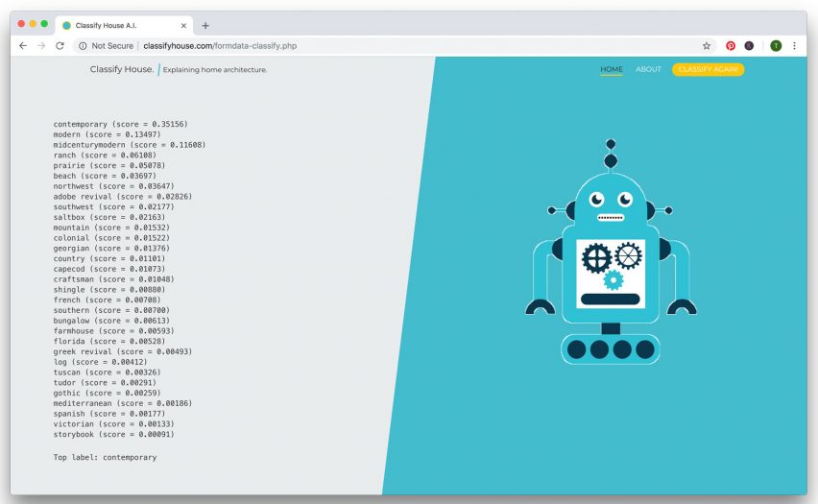
Task: Click the 'southwest (score = 0.02177)' line
Action: [x=113, y=207]
